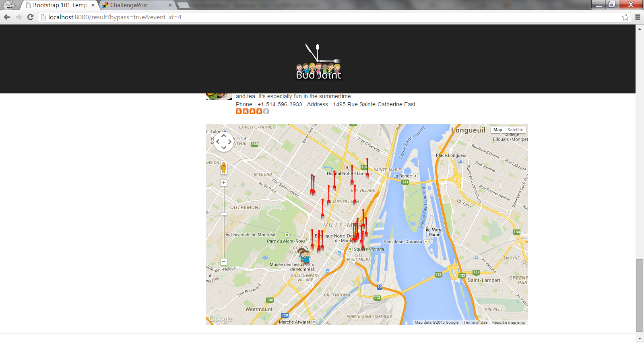Screen dimensions: 644x343
Task: Zoom out on the map
Action: click(x=224, y=262)
